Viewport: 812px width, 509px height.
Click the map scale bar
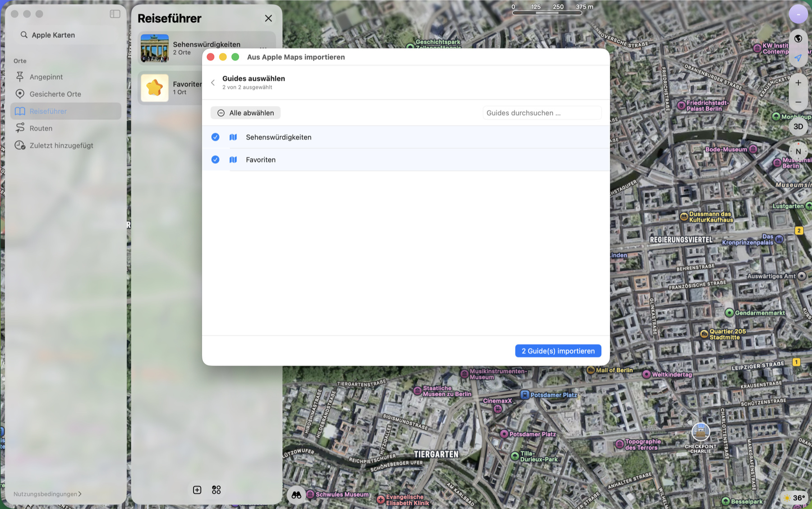click(547, 13)
